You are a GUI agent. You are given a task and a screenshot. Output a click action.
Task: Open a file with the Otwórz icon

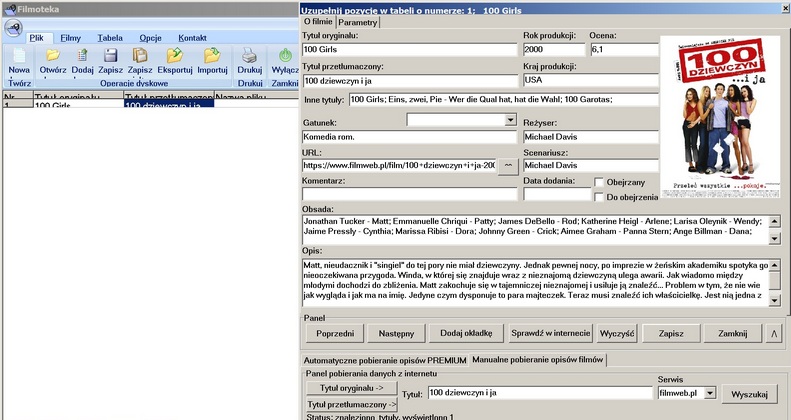(53, 55)
